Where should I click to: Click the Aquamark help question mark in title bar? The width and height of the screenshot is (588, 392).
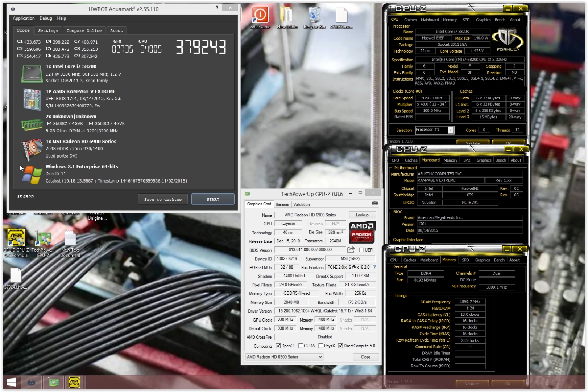(217, 8)
